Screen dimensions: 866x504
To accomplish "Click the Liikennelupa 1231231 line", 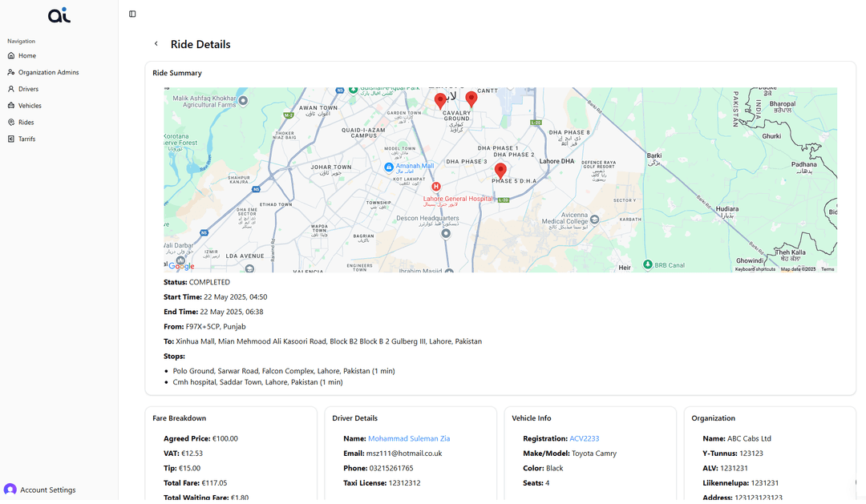I will pos(741,482).
